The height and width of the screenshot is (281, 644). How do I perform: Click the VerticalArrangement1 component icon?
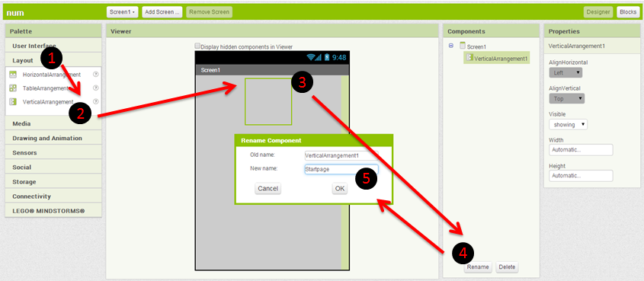click(470, 58)
